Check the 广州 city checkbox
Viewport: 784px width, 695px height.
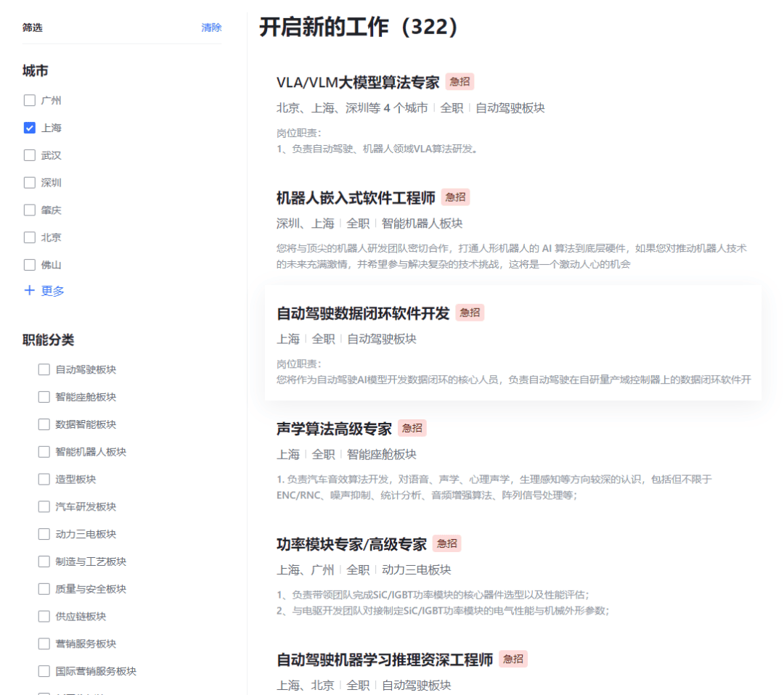30,100
